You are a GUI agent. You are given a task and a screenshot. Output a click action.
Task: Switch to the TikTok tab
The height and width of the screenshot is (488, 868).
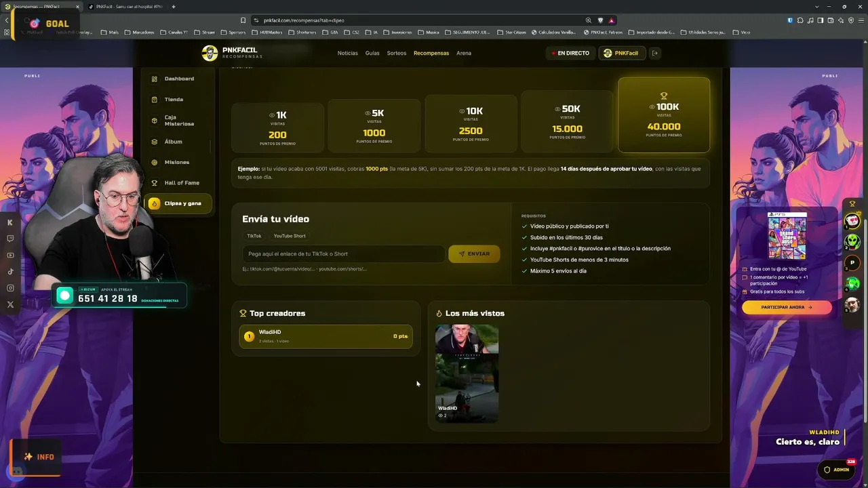coord(254,236)
